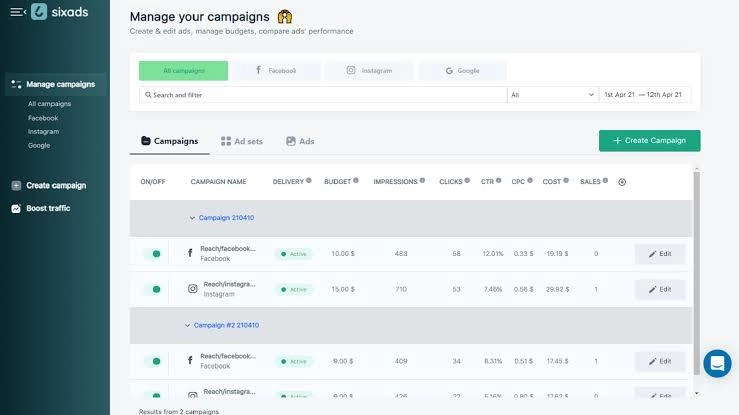The width and height of the screenshot is (739, 415).
Task: Collapse the sidebar hamburger menu icon
Action: pyautogui.click(x=17, y=12)
